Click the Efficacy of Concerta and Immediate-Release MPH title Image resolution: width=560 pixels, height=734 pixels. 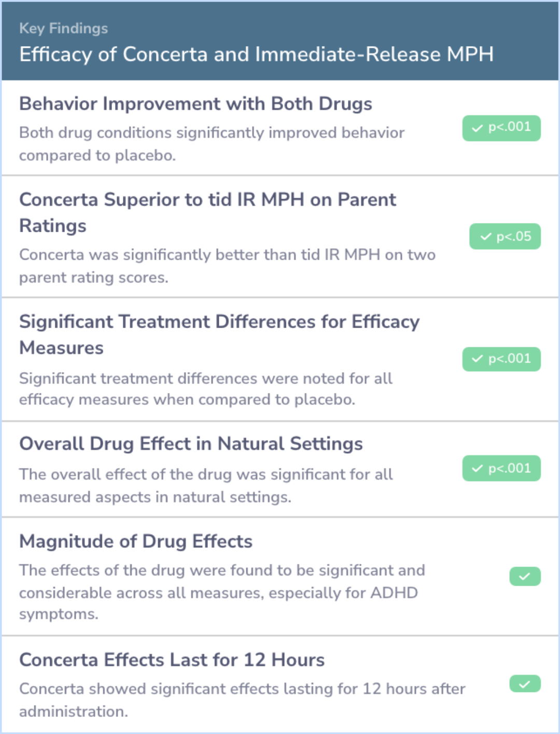256,54
